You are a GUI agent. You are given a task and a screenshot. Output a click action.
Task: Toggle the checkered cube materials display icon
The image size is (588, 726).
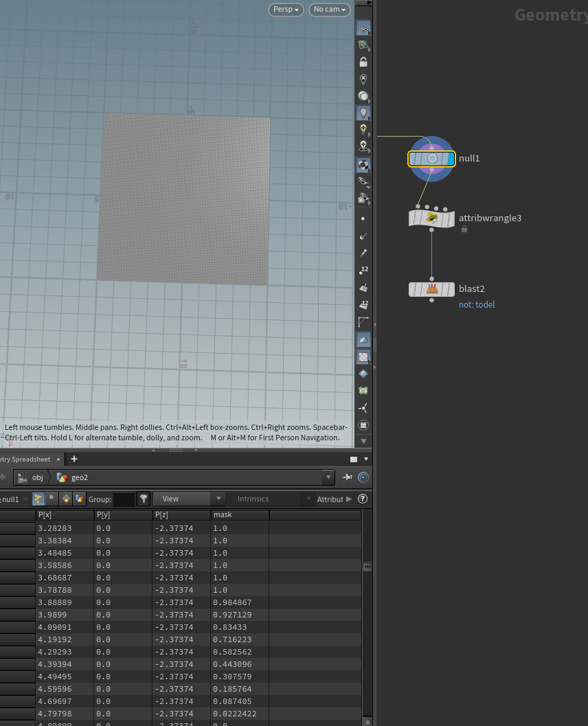(x=363, y=165)
